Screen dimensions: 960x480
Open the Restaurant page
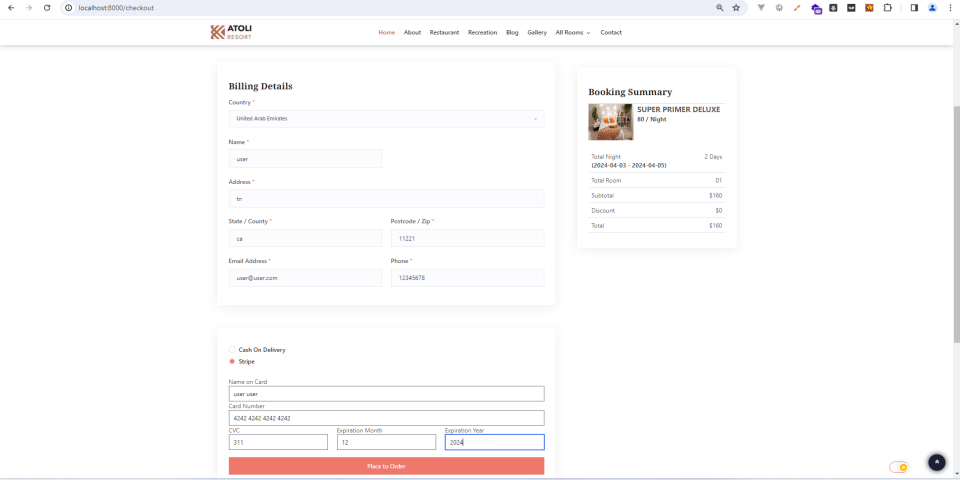(444, 32)
